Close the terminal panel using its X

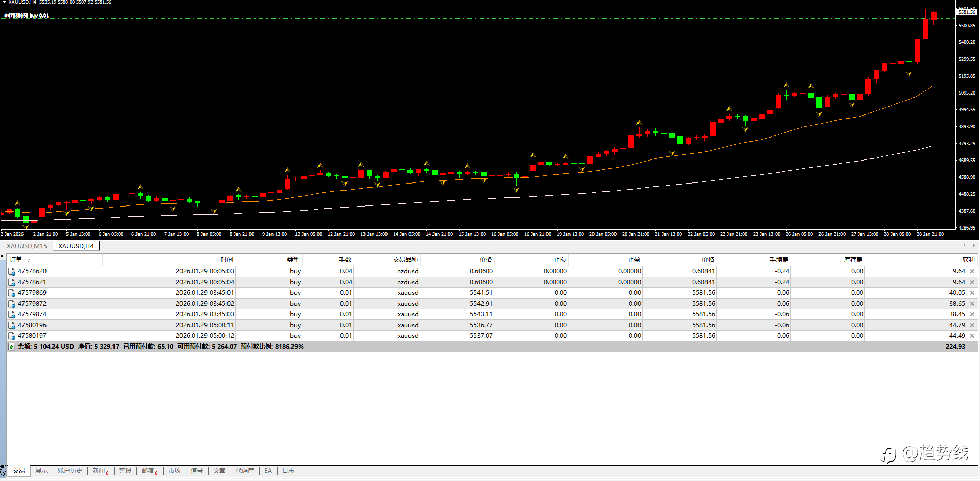point(3,256)
